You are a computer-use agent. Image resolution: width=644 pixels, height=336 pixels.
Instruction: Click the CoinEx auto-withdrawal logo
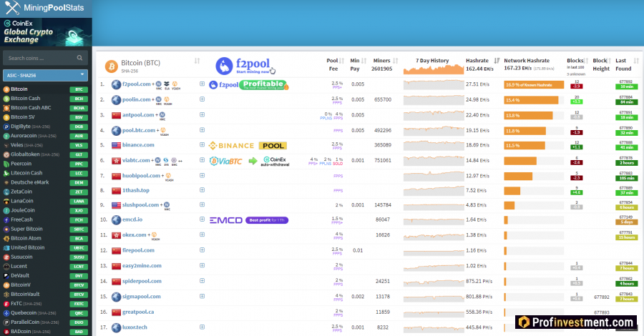click(275, 162)
